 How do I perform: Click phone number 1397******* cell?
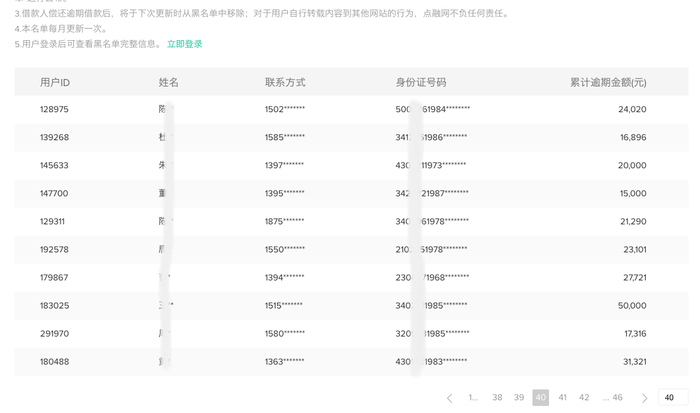tap(284, 166)
